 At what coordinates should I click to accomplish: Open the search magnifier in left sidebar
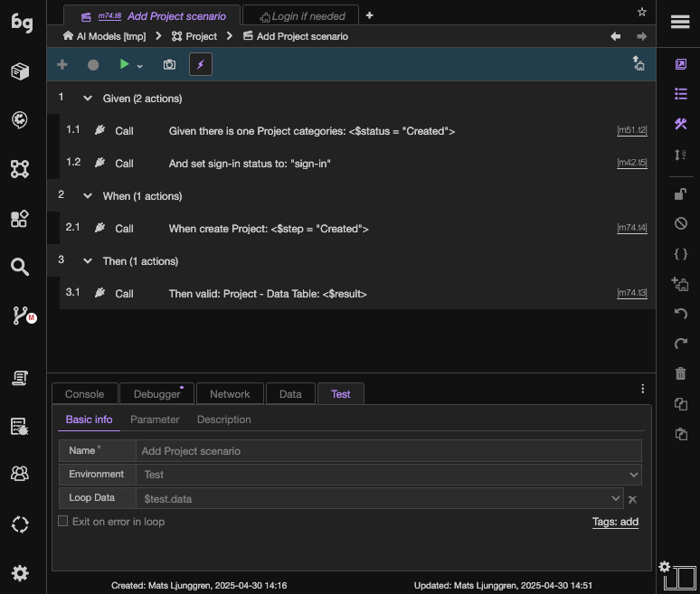point(20,267)
